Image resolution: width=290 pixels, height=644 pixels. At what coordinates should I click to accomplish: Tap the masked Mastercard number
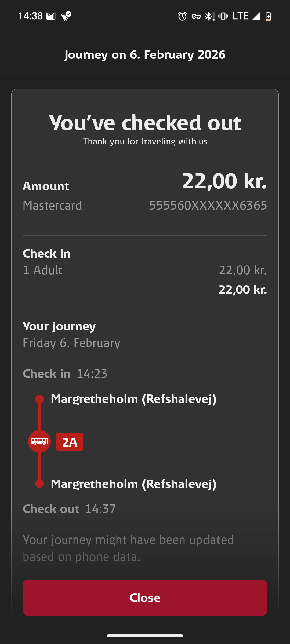click(x=208, y=206)
